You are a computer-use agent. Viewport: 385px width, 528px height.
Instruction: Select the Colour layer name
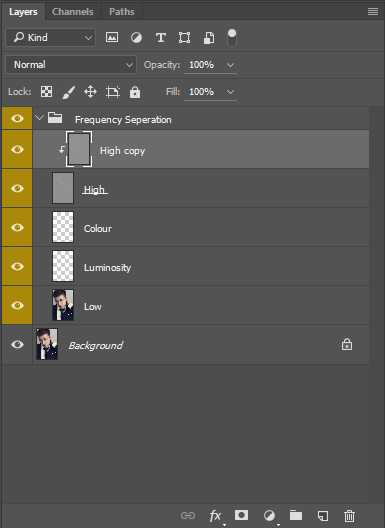pos(98,229)
